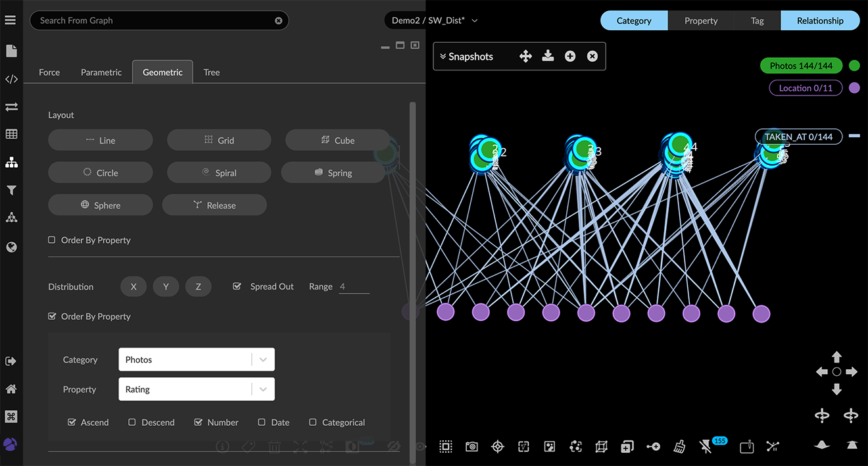The width and height of the screenshot is (868, 466).
Task: Click the crosshair target icon in bottom toolbar
Action: [498, 447]
